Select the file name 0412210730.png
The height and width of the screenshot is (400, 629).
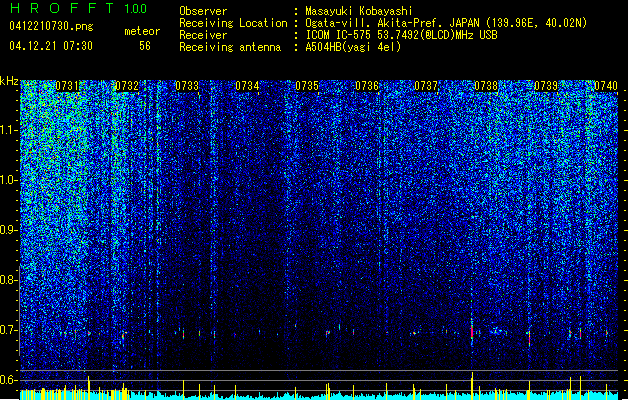(51, 26)
